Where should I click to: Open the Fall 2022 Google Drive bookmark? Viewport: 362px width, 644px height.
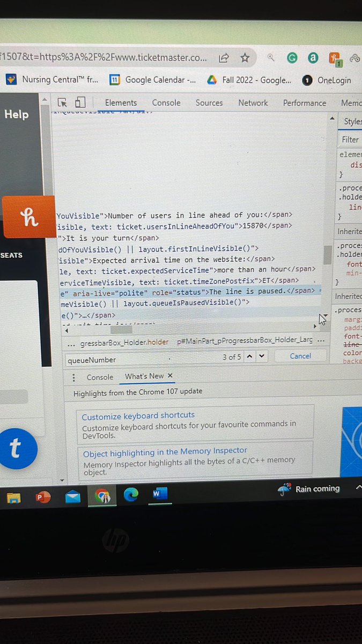249,80
